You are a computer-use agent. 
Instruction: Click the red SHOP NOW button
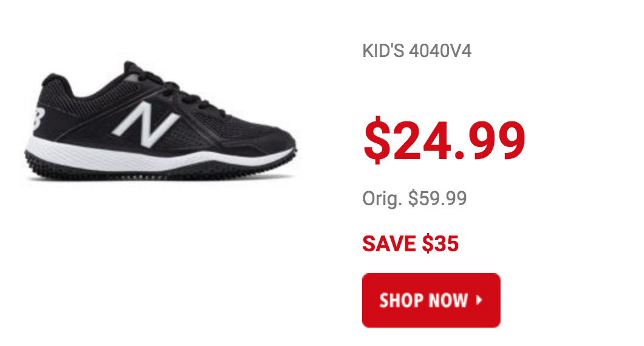[431, 300]
